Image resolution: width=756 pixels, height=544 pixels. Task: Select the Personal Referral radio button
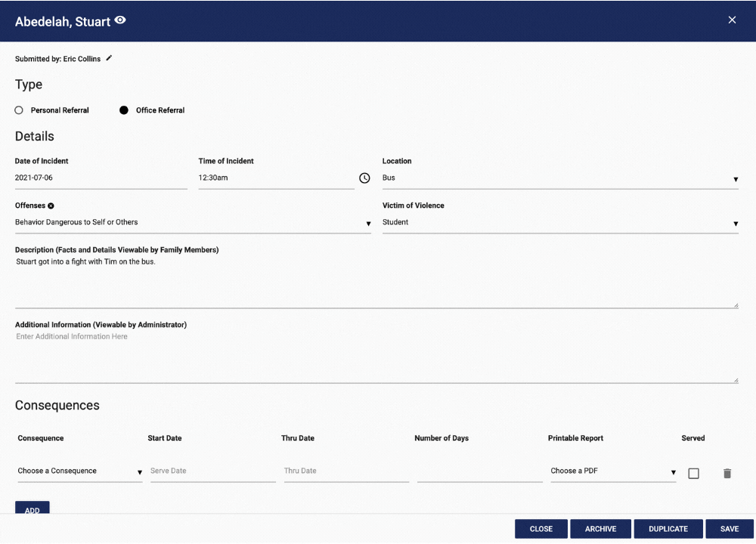coord(19,110)
